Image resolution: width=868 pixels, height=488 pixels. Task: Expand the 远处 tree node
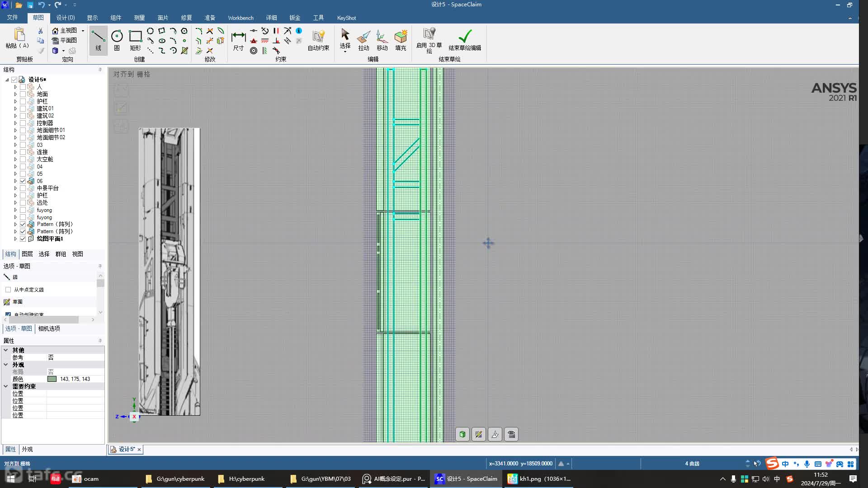(15, 202)
